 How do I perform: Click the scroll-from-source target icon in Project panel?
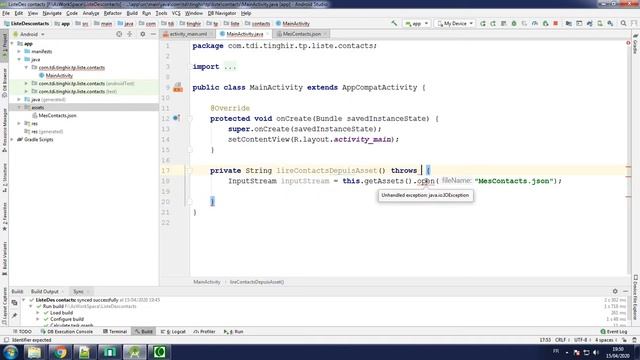[119, 34]
